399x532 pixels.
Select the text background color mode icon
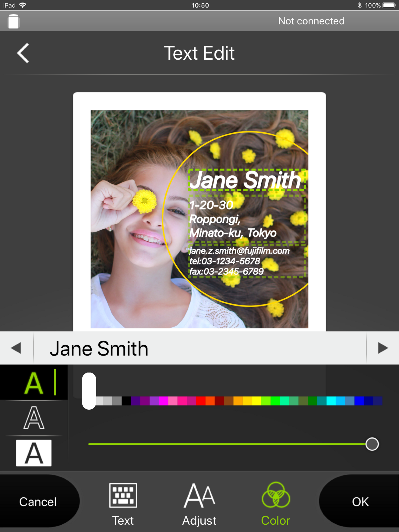pyautogui.click(x=34, y=453)
